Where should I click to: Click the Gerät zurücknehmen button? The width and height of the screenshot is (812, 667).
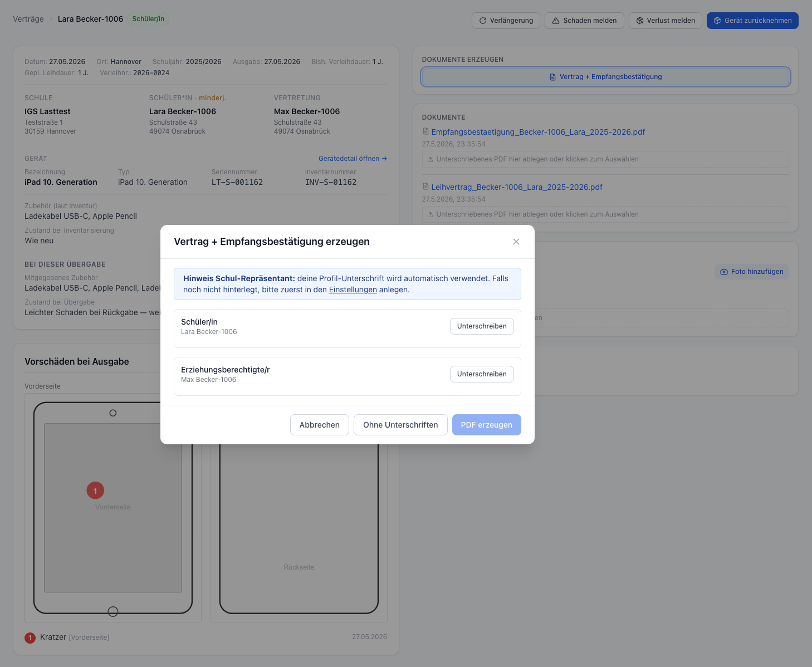tap(752, 21)
